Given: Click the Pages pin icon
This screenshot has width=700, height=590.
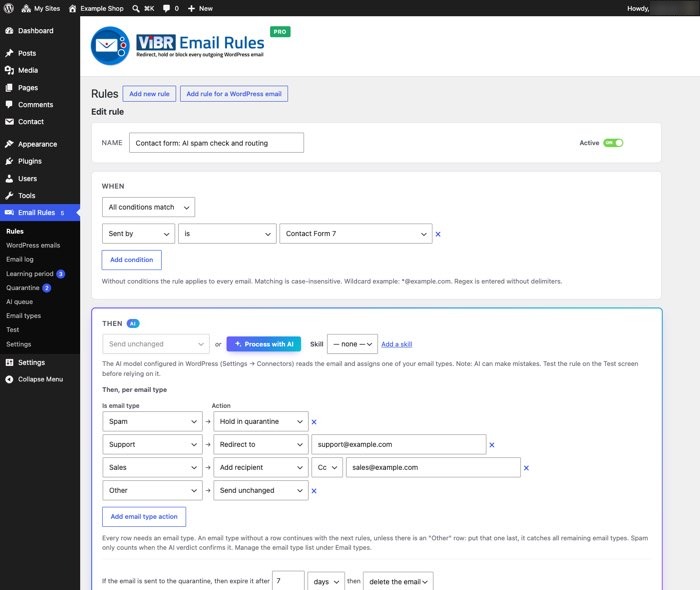Looking at the screenshot, I should [x=9, y=87].
